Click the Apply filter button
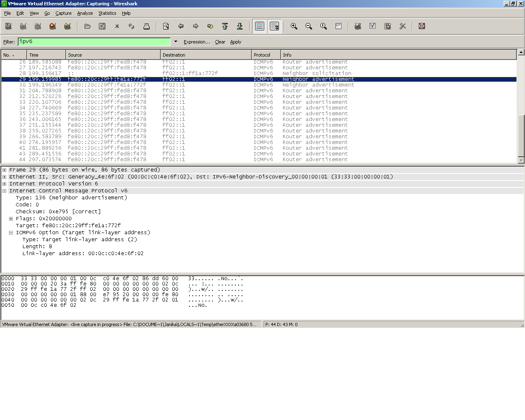Viewport: 525px width, 420px height. 235,42
